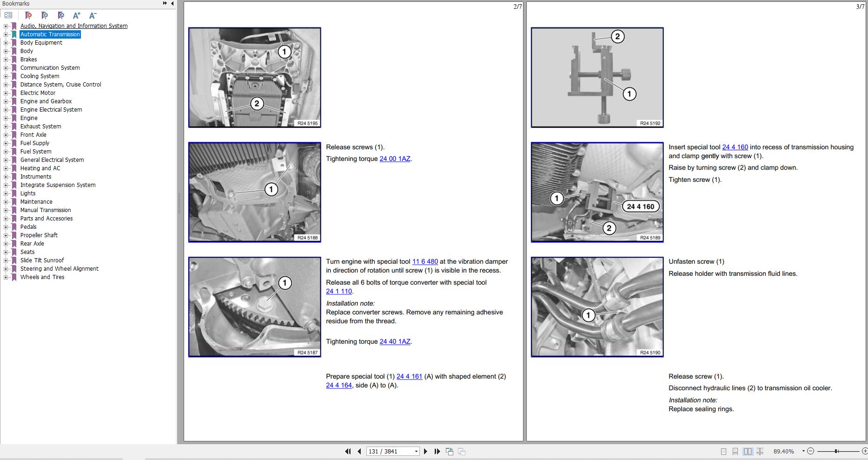This screenshot has width=868, height=460.
Task: Open special tool link 24 4 160
Action: (x=735, y=147)
